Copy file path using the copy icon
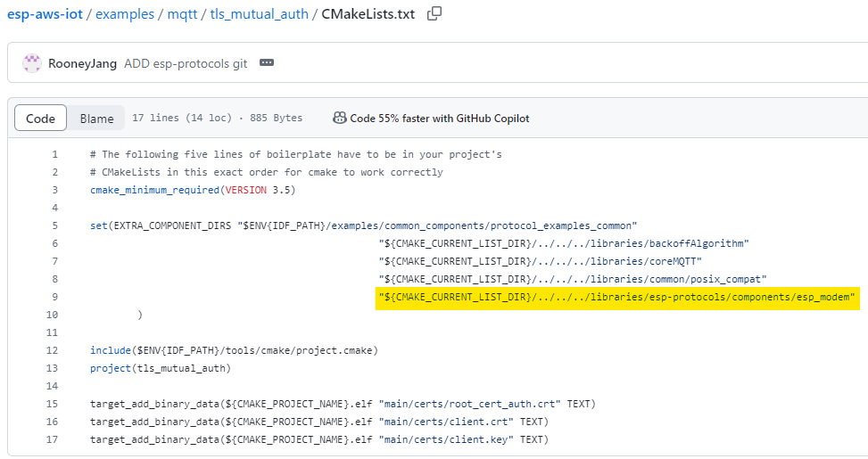 tap(434, 14)
